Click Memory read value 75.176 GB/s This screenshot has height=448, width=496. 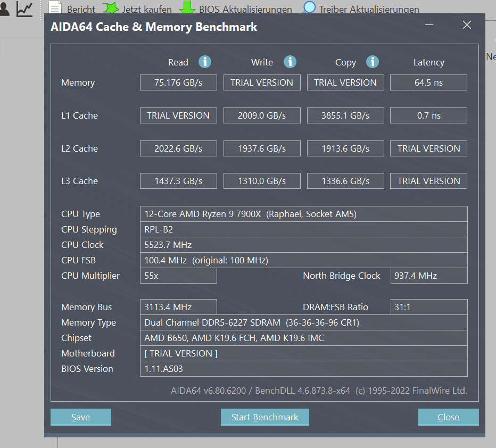click(x=178, y=82)
